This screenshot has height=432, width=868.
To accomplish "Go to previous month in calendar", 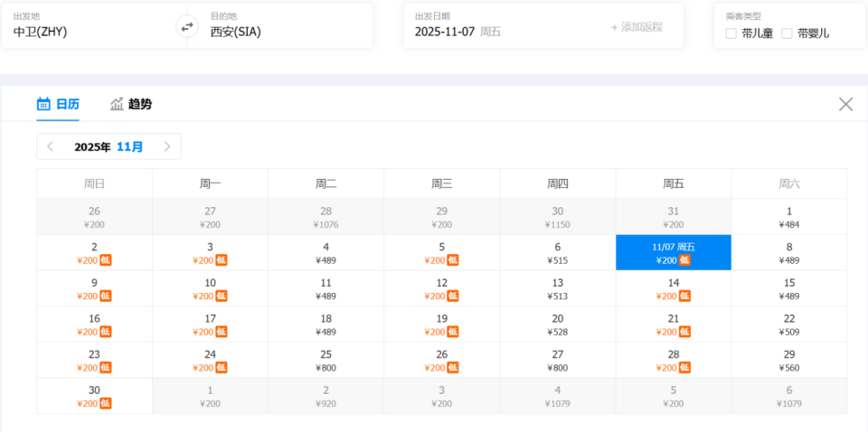I will coord(51,146).
